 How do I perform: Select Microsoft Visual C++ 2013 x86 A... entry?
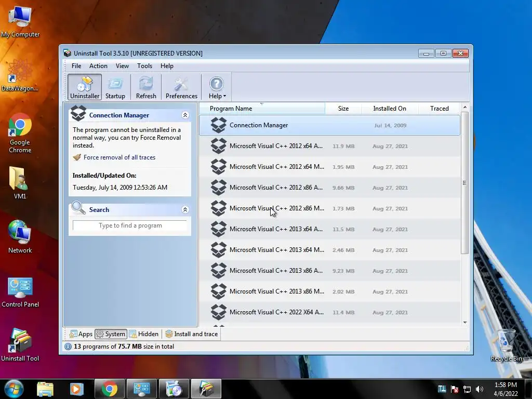329,271
